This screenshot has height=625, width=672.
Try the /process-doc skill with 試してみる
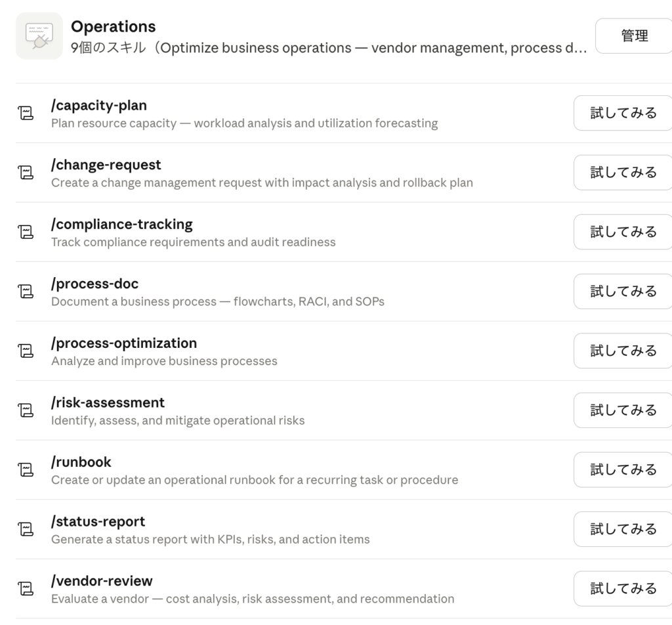pos(623,291)
